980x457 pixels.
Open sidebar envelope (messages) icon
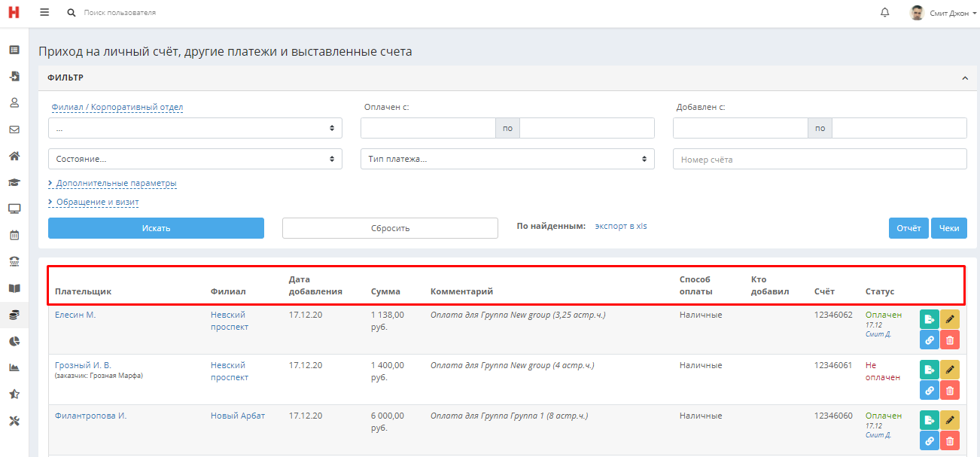[14, 129]
